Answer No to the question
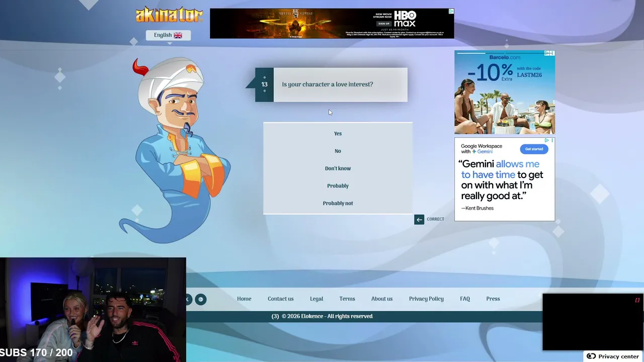Viewport: 644px width, 362px height. point(338,151)
